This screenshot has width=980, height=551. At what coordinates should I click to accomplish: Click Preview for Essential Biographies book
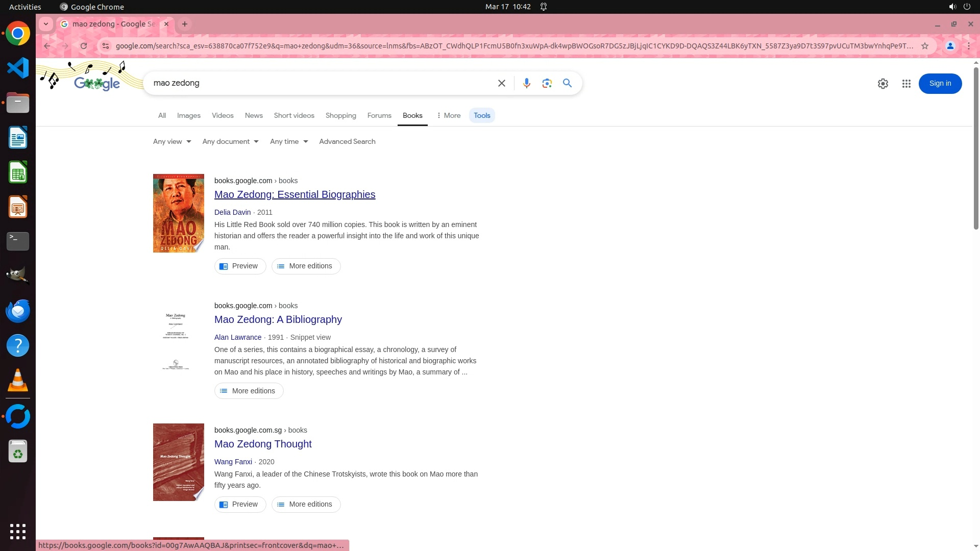tap(240, 266)
